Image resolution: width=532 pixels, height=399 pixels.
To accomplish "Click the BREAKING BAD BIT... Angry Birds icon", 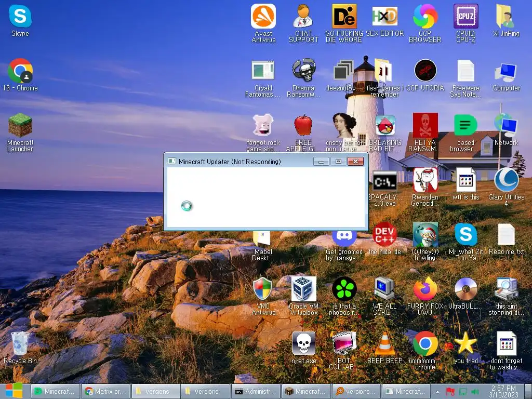I will [x=385, y=132].
